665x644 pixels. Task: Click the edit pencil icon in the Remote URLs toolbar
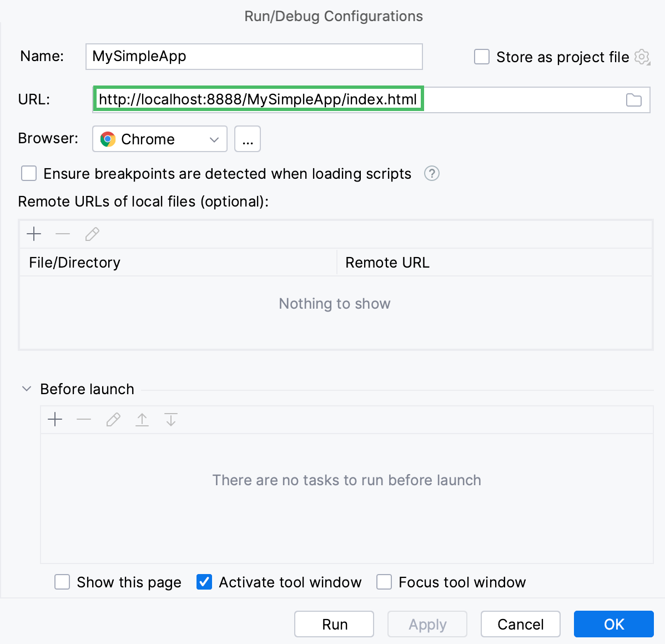click(x=92, y=234)
